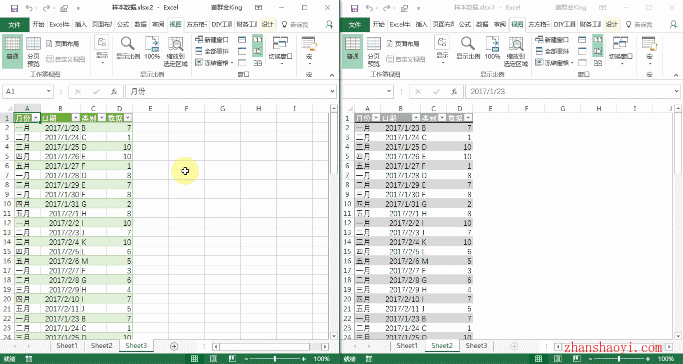
Task: Click 全部重排 in left window
Action: click(x=212, y=51)
